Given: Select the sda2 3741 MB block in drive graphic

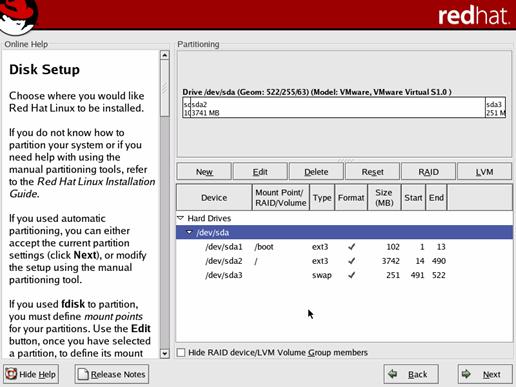Looking at the screenshot, I should click(x=338, y=108).
